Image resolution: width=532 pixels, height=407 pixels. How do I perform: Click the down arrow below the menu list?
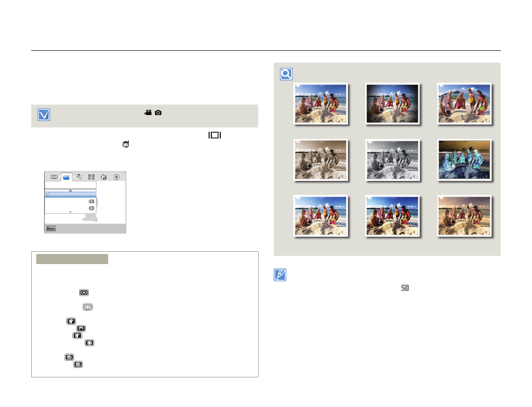click(70, 212)
